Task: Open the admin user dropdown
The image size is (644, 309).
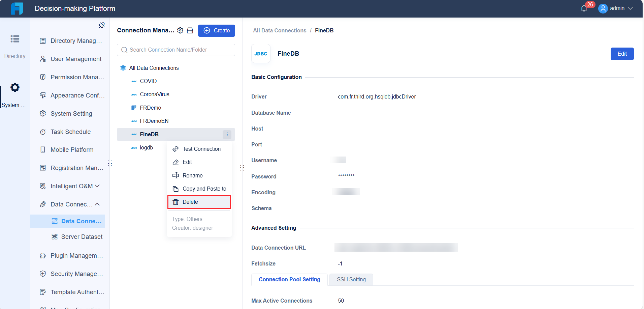Action: tap(616, 8)
